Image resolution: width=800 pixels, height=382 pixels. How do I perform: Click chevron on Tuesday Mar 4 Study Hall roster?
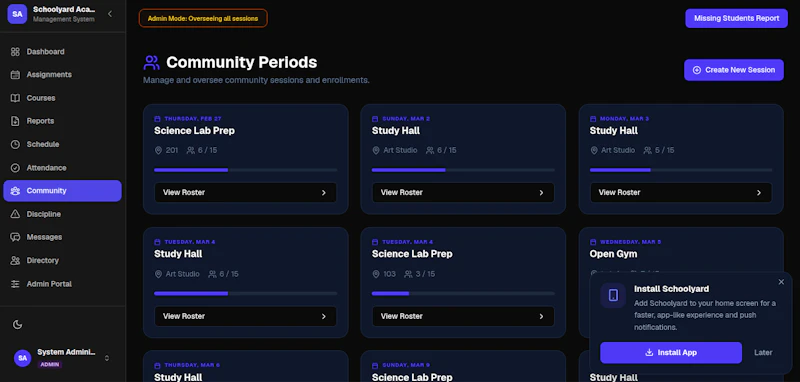[x=323, y=316]
